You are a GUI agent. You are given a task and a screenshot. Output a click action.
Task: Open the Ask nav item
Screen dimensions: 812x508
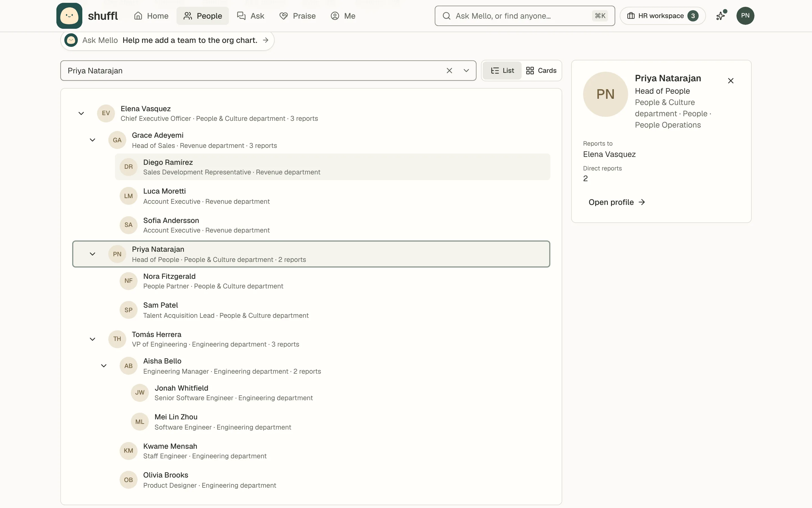pyautogui.click(x=251, y=16)
